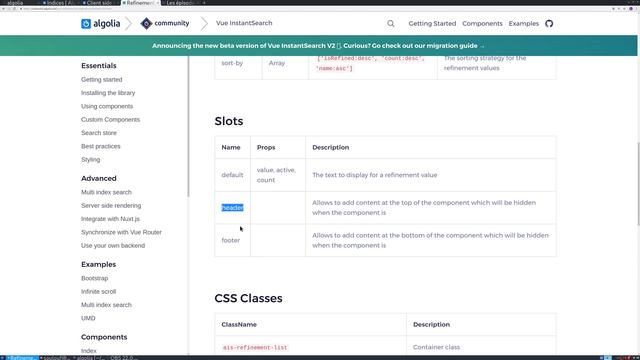
Task: Open Bootstrap example link
Action: click(x=94, y=278)
